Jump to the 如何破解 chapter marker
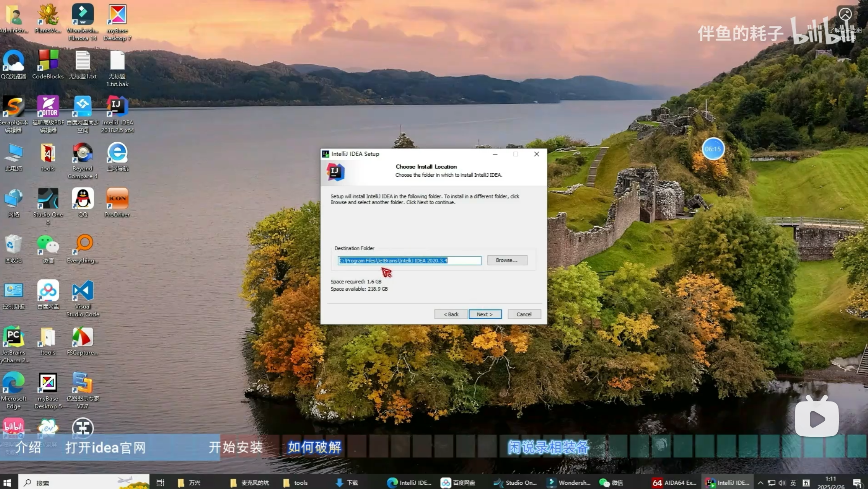Screen dimensions: 868x489 [314, 448]
